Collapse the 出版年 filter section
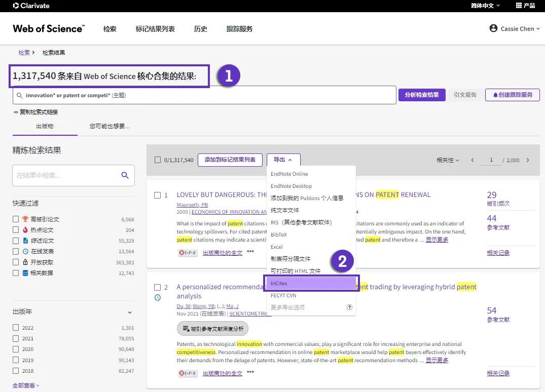Screen dimensions: 545x392 tap(130, 312)
